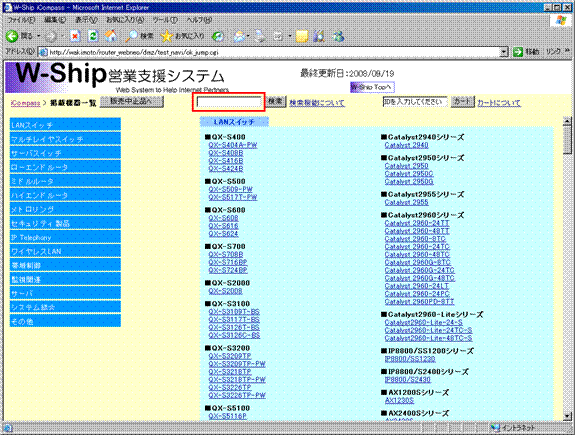Select サーバスイッチ category
The height and width of the screenshot is (436, 576).
point(65,153)
